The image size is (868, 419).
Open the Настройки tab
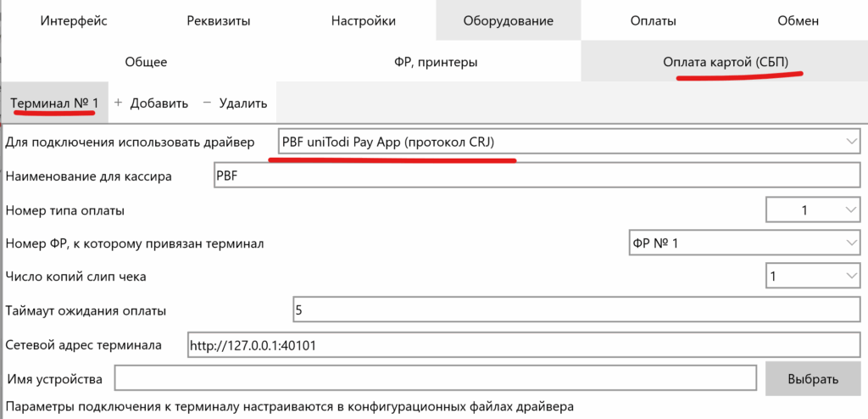tap(363, 20)
